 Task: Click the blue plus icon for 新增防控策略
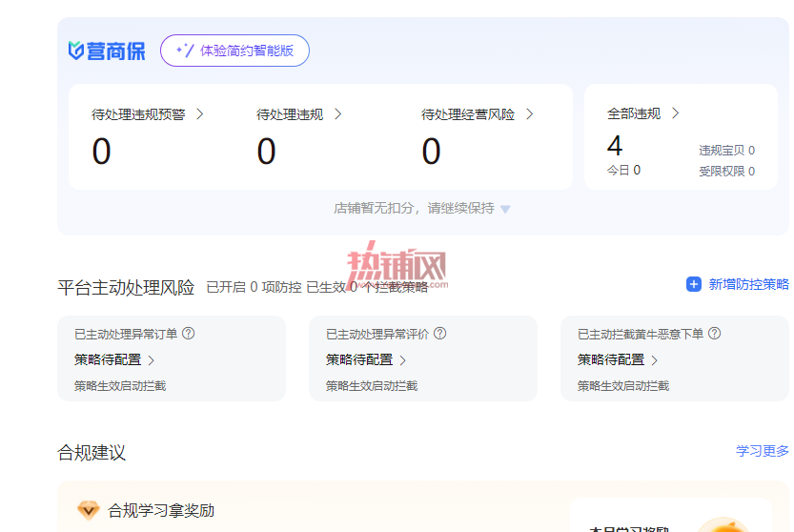694,284
